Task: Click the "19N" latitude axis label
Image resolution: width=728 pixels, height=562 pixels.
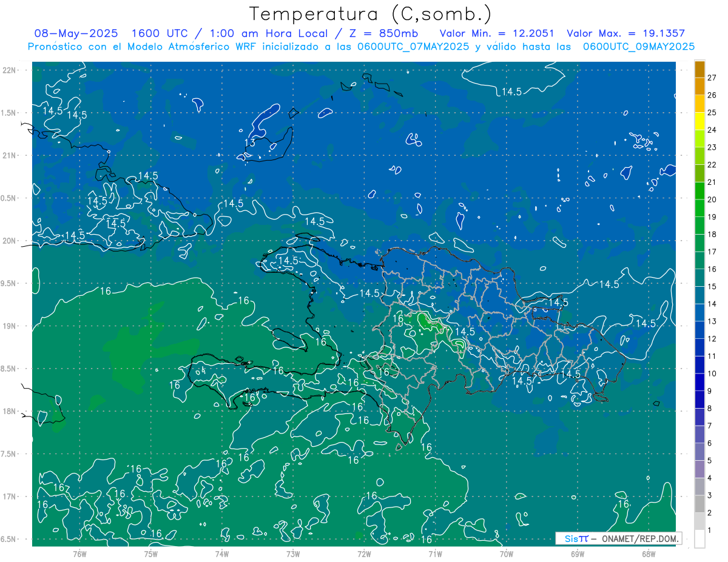Action: pos(10,326)
